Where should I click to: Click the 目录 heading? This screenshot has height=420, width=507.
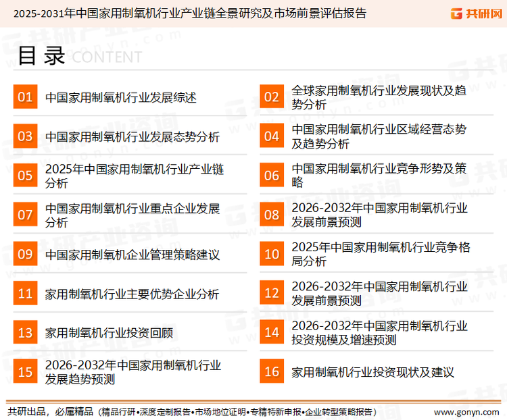click(x=41, y=56)
